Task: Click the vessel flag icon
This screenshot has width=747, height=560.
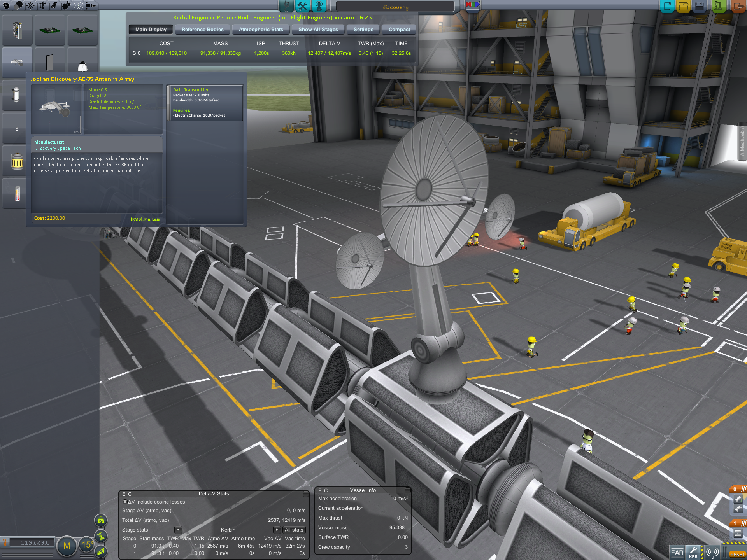Action: coord(473,5)
